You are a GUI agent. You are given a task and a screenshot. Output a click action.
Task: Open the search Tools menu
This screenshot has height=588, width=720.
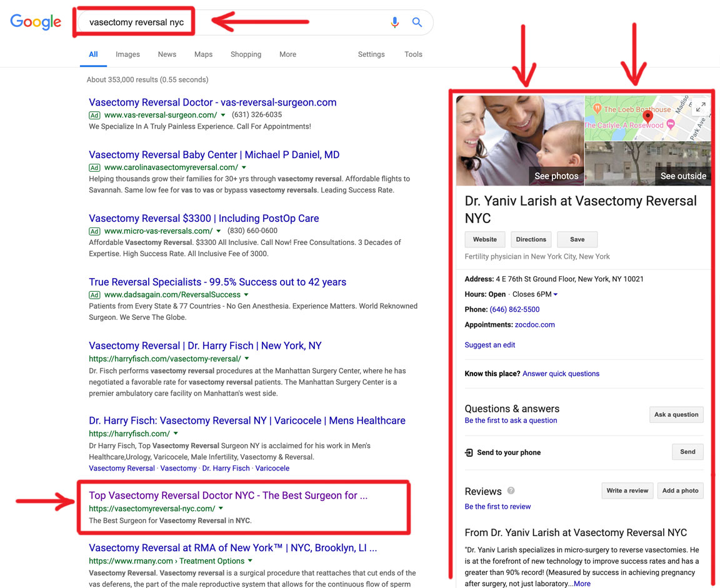(x=413, y=54)
